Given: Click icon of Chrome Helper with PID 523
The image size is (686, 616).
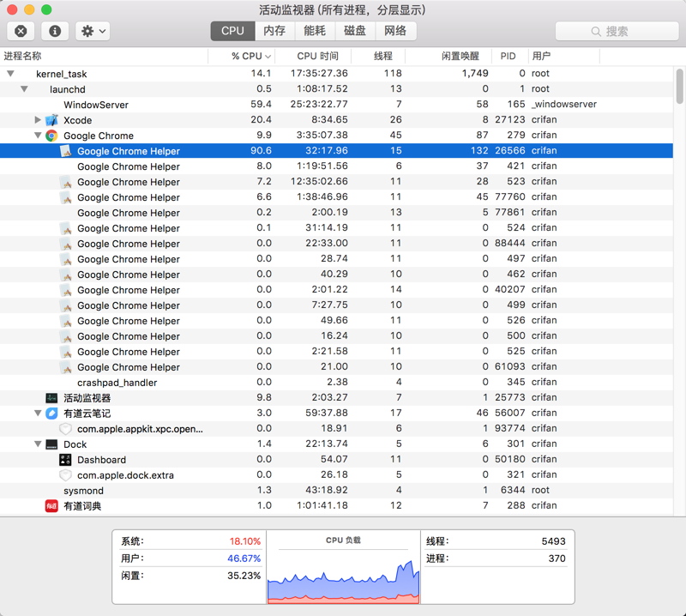Looking at the screenshot, I should 66,182.
